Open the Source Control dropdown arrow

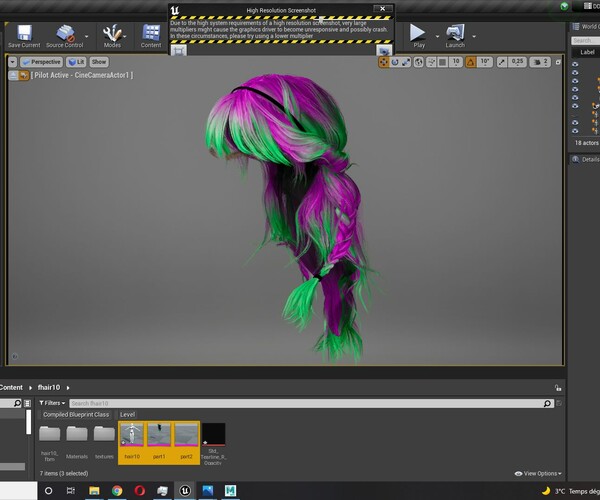(86, 36)
